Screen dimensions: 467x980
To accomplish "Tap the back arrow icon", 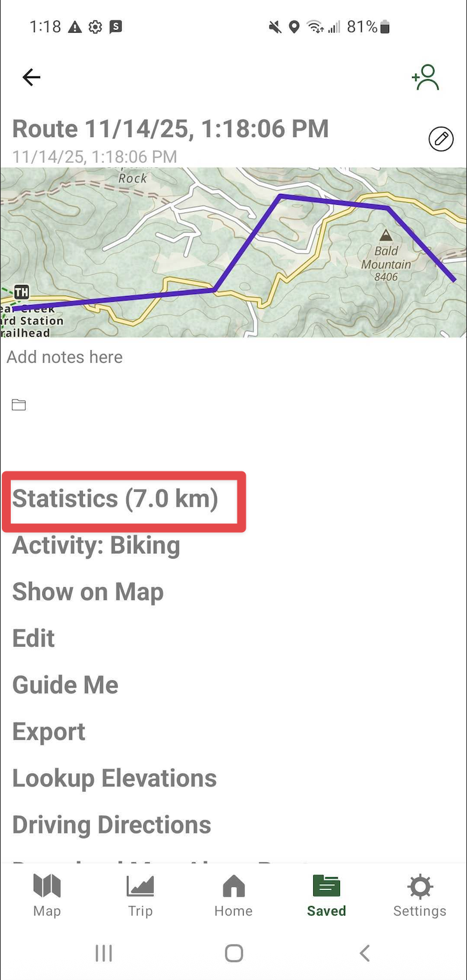I will [31, 78].
